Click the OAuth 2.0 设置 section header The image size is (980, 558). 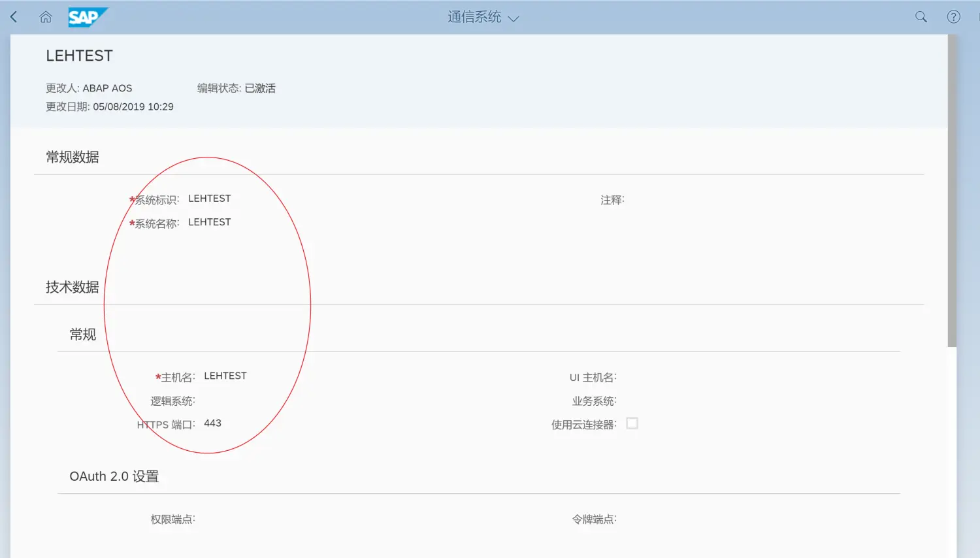pos(115,476)
